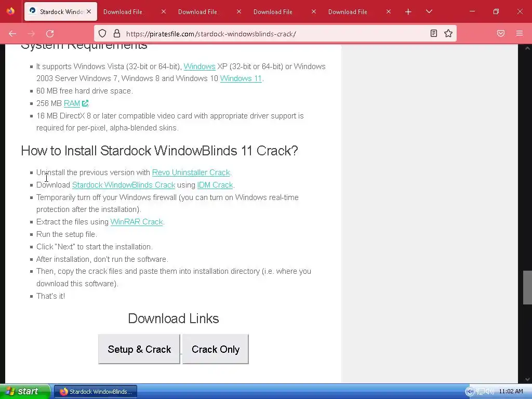The image size is (532, 399).
Task: Click the forward navigation arrow
Action: 31,34
